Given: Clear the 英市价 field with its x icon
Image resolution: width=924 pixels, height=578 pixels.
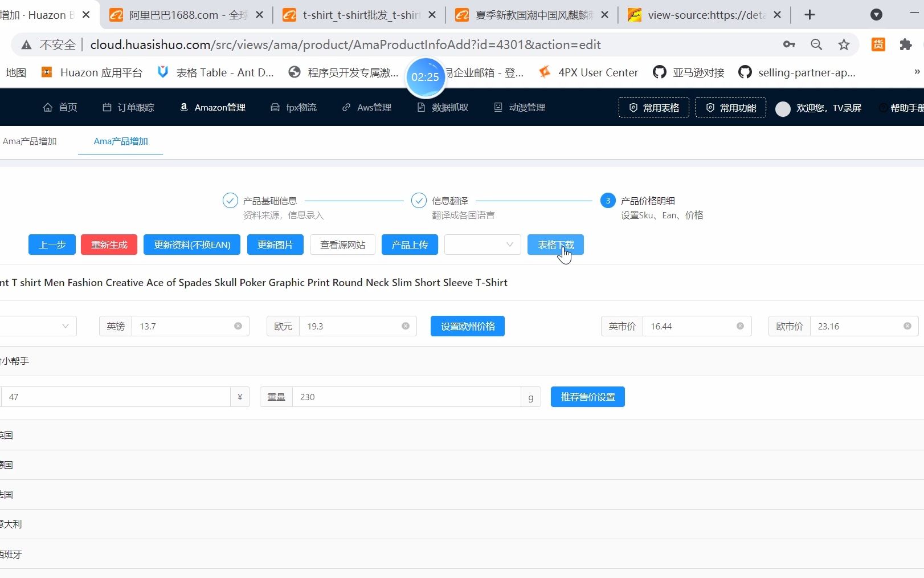Looking at the screenshot, I should point(740,326).
